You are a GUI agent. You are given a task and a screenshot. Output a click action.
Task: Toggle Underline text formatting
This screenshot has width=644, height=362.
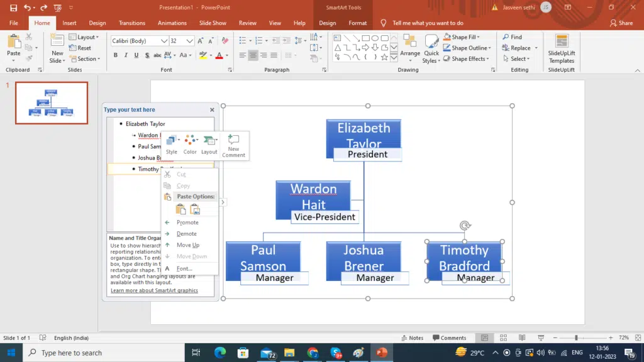136,55
